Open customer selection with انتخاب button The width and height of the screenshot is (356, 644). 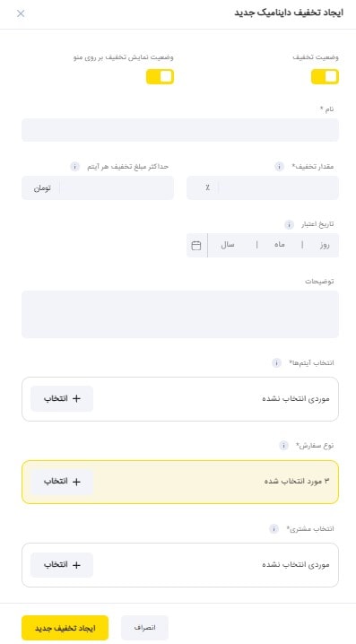(62, 565)
